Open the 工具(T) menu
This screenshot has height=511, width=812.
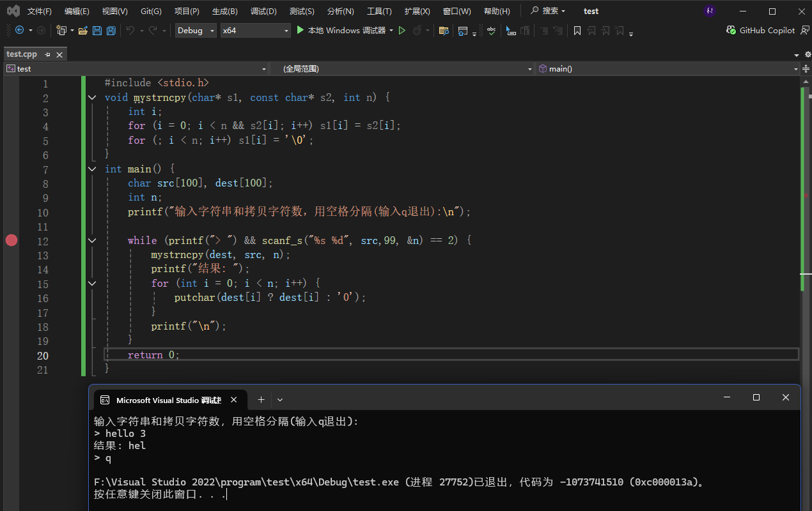click(x=379, y=11)
